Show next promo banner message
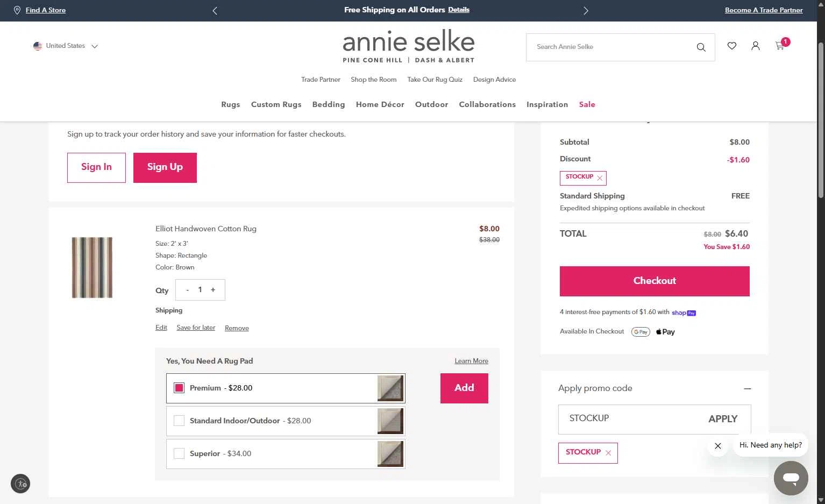 [586, 10]
